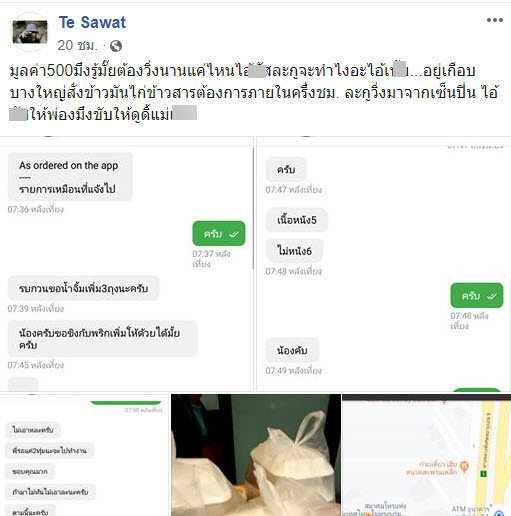The image size is (511, 516).
Task: Click the ไม่หนัง6 chat bubble
Action: pyautogui.click(x=294, y=251)
